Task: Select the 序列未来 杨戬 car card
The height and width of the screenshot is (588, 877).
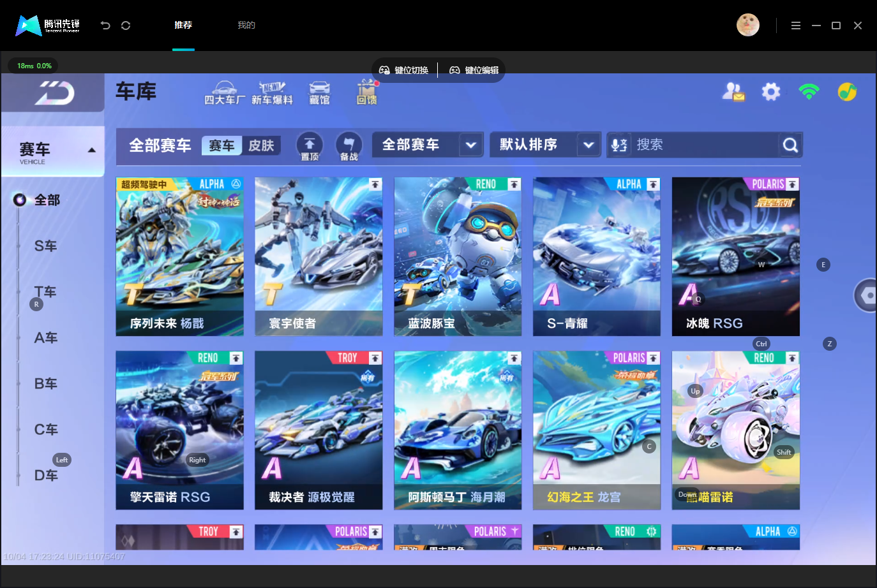Action: click(179, 256)
